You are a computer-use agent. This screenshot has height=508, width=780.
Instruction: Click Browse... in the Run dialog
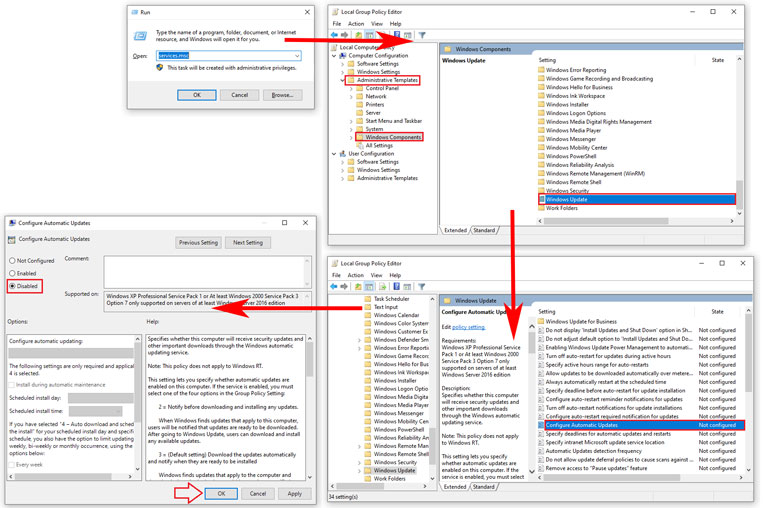tap(283, 95)
